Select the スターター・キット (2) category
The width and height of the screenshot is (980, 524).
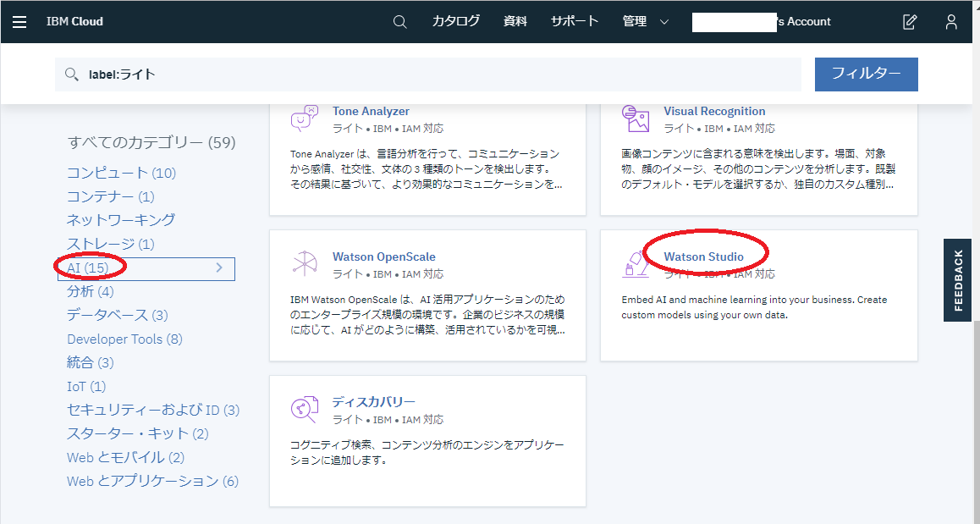(x=137, y=434)
